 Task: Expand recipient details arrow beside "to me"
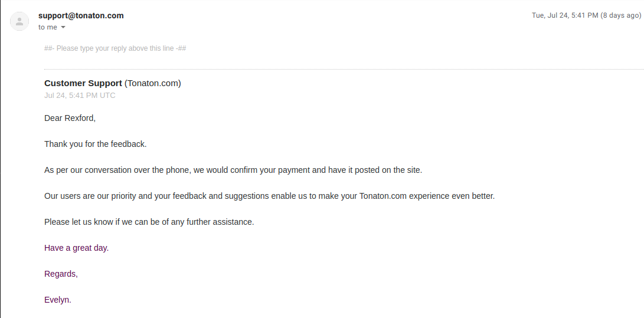click(x=63, y=28)
